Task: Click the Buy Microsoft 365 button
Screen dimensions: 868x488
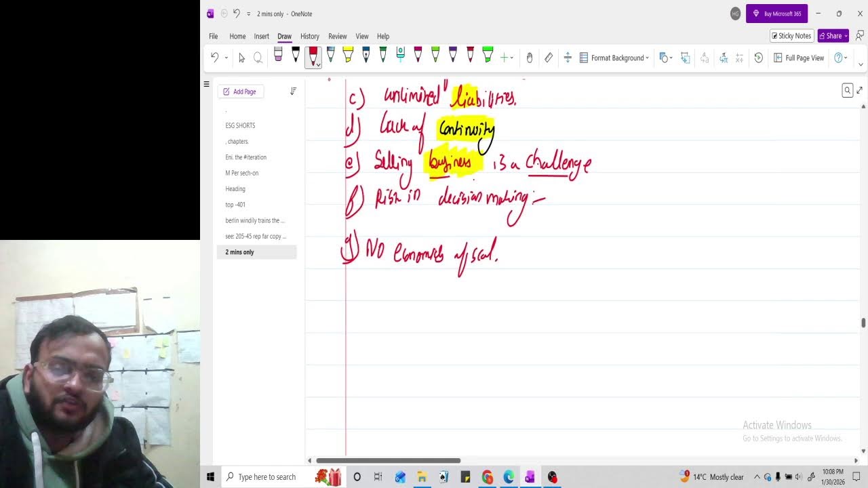Action: [776, 14]
